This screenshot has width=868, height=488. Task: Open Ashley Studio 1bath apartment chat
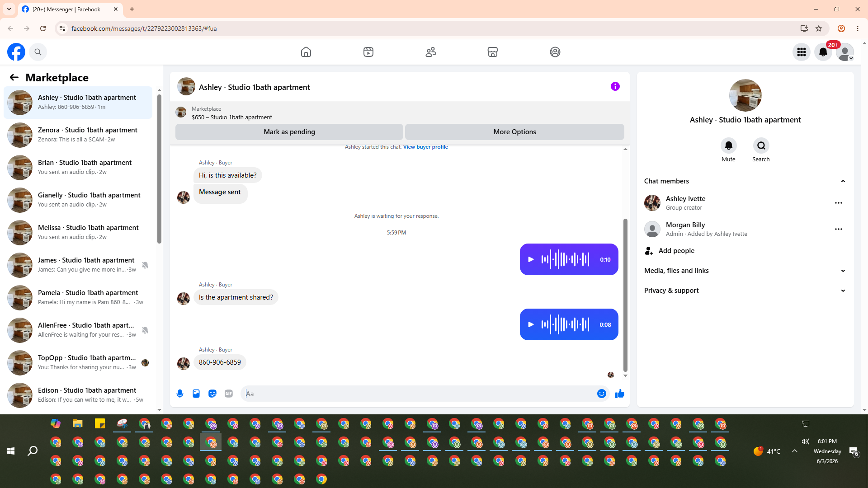[x=78, y=103]
